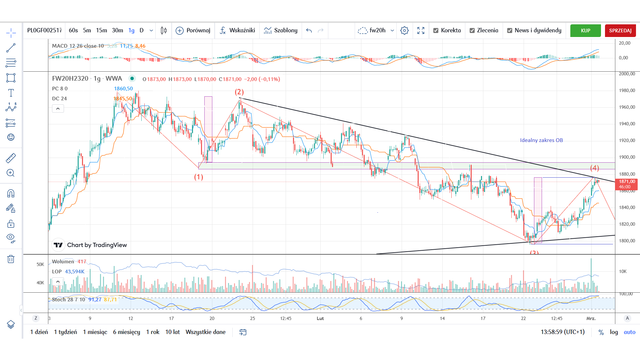The width and height of the screenshot is (640, 360).
Task: Lock all drawing tools
Action: point(11,223)
